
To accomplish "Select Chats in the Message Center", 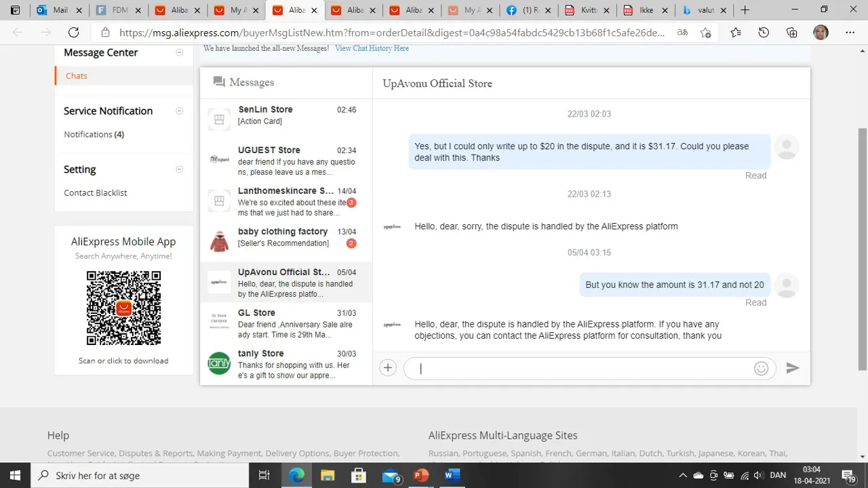I will [77, 76].
